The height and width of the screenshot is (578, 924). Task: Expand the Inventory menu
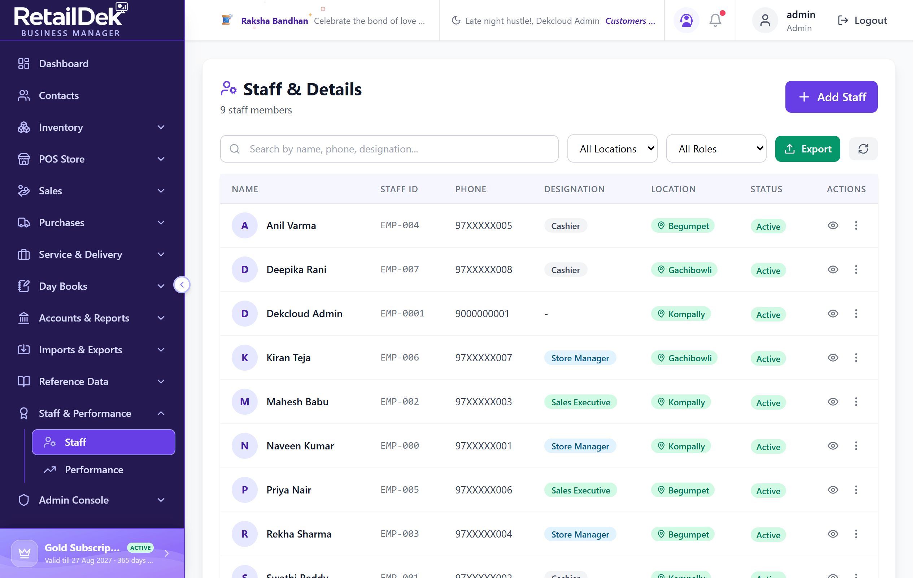coord(92,127)
